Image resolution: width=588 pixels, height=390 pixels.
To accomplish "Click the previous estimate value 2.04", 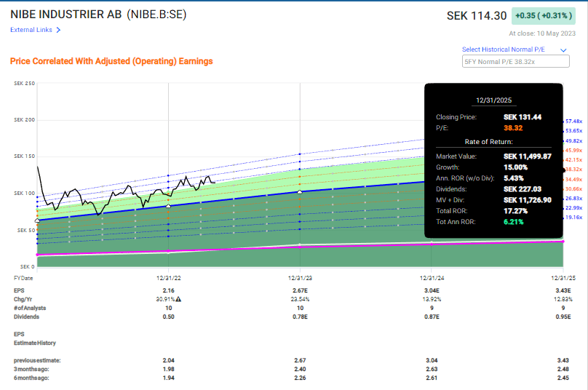I will click(168, 360).
